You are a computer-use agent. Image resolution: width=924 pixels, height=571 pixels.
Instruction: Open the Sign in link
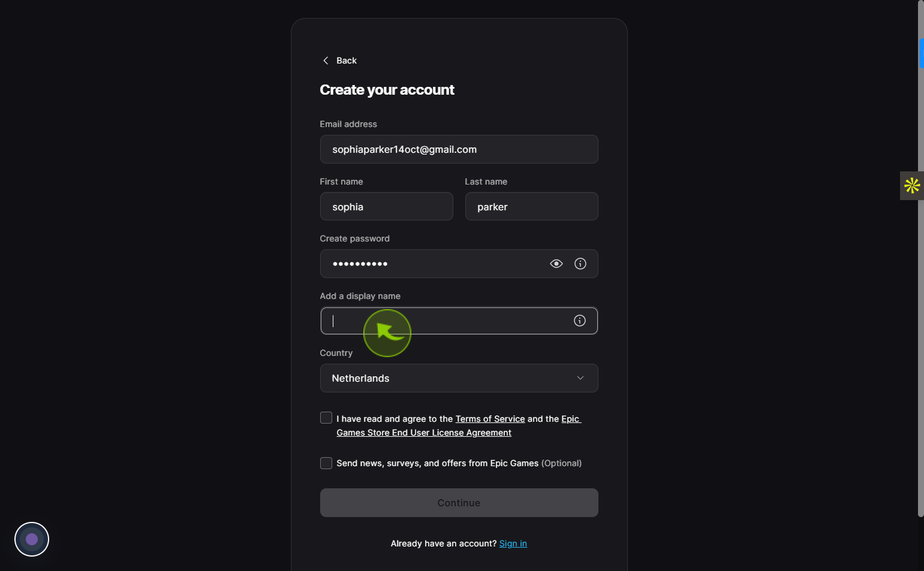[x=513, y=543]
